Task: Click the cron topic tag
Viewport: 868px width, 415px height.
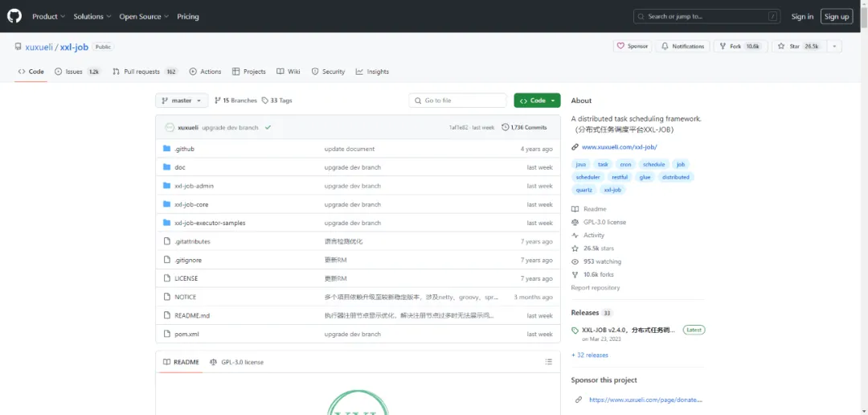Action: point(625,164)
